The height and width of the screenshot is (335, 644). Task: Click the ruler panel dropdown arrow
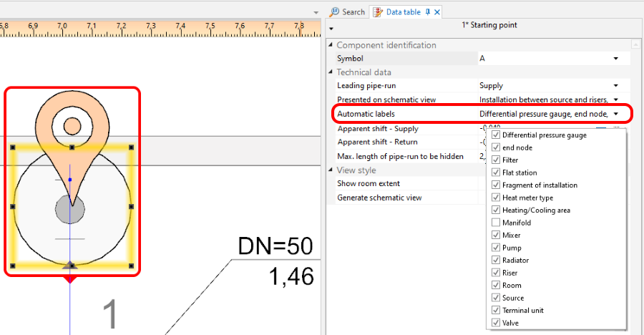coord(316,12)
